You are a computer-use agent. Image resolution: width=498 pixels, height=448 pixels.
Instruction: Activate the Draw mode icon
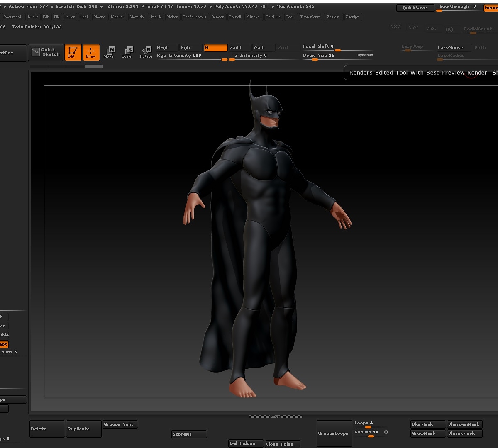(x=91, y=52)
